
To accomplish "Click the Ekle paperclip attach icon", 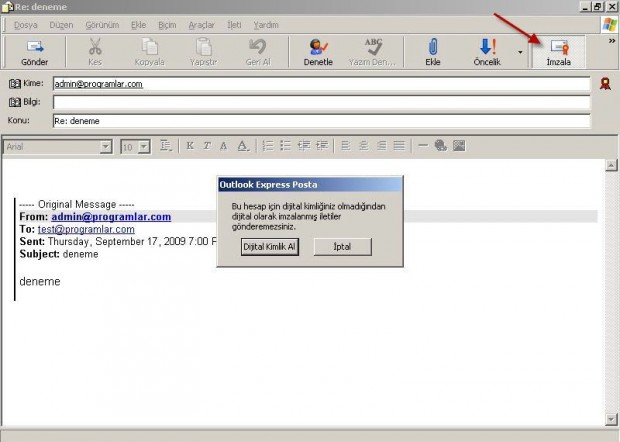I will [x=433, y=47].
